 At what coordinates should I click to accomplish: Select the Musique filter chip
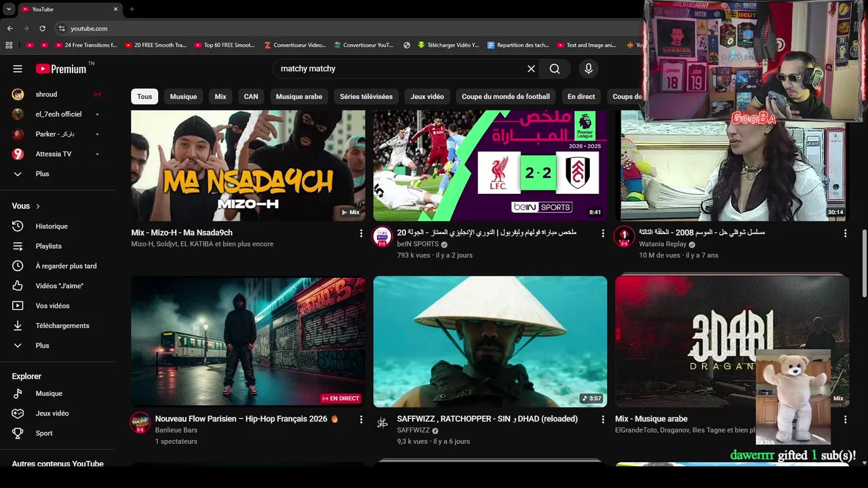tap(183, 96)
